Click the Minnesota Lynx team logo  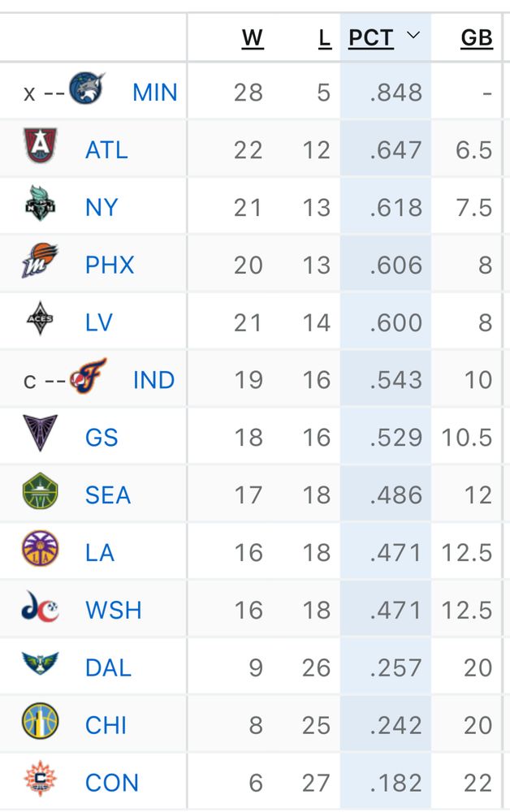[x=87, y=89]
